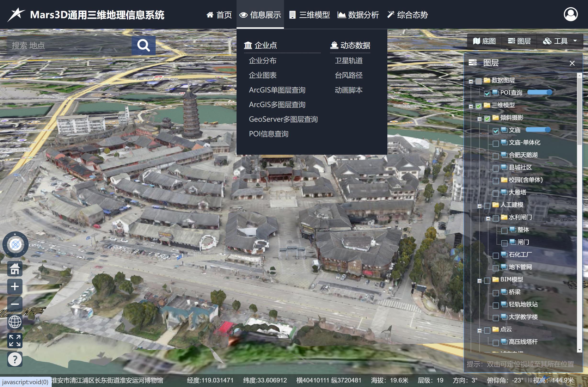
Task: Open the 工具 dropdown menu
Action: 560,41
